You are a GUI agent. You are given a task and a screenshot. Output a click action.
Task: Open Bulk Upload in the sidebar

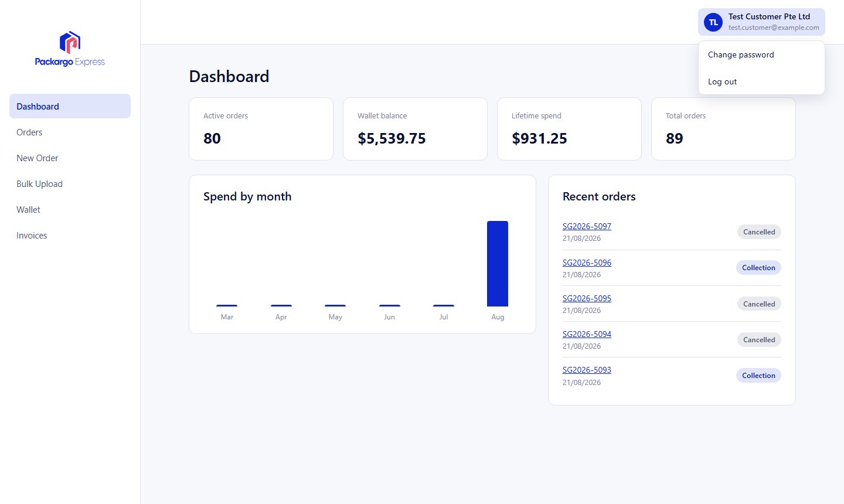coord(70,183)
